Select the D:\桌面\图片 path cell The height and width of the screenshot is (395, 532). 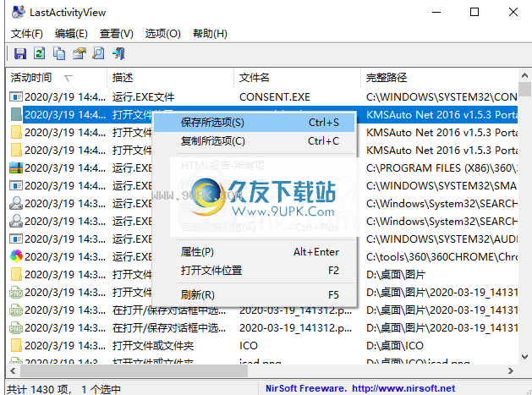396,275
